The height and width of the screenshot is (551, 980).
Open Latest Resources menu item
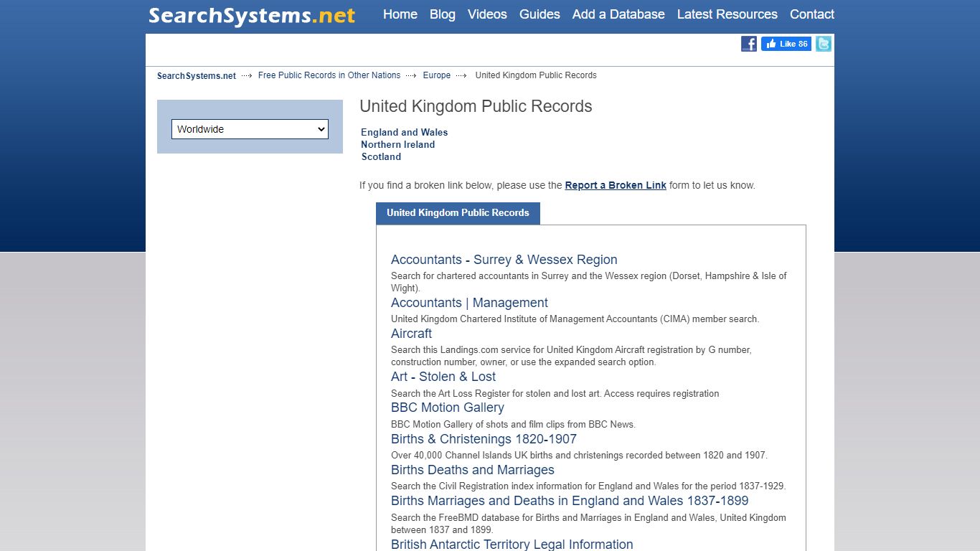(x=727, y=14)
